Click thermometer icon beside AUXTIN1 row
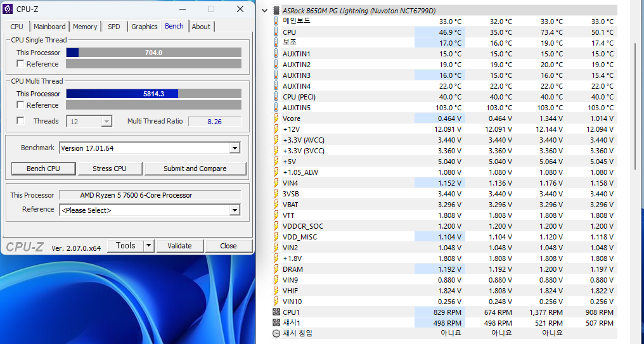Screen dimensions: 644x344 (x=276, y=54)
